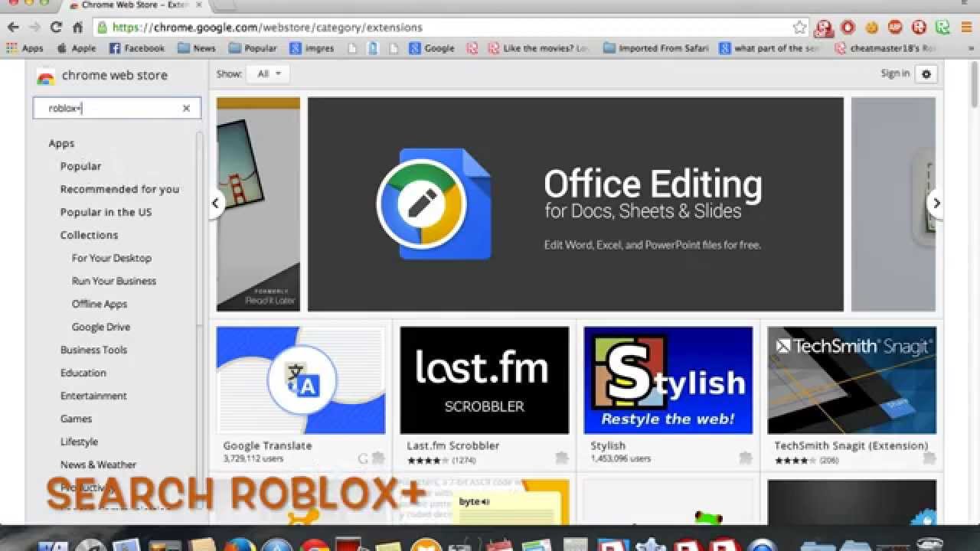Viewport: 980px width, 551px height.
Task: Open Google Drive collection
Action: pyautogui.click(x=101, y=327)
